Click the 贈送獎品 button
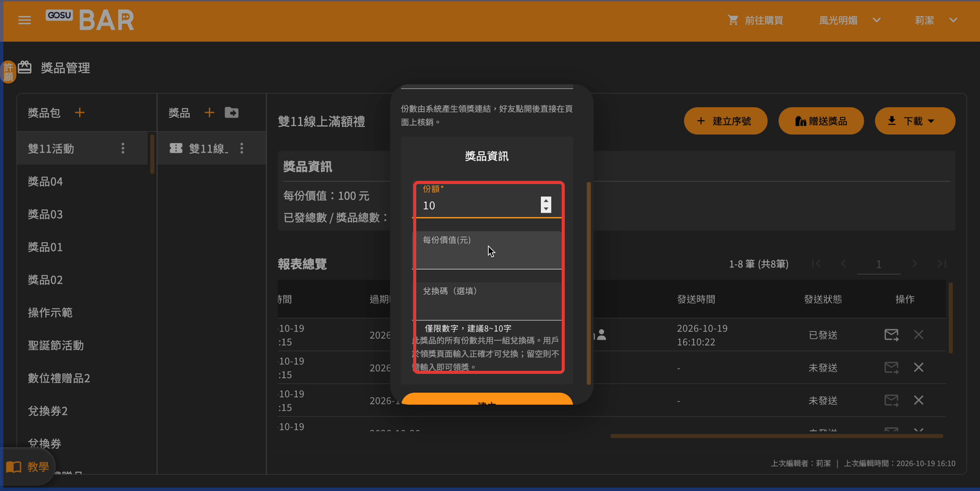 pyautogui.click(x=821, y=121)
